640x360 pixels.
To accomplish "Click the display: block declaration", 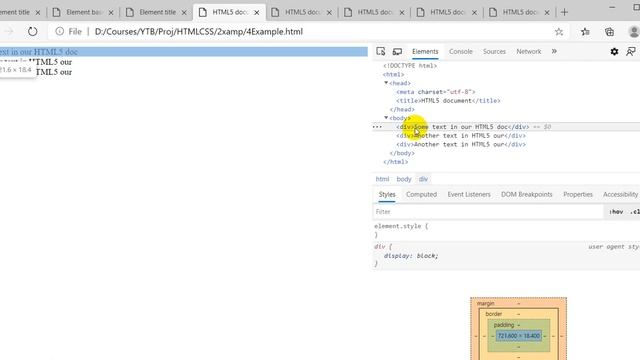I will pos(411,256).
